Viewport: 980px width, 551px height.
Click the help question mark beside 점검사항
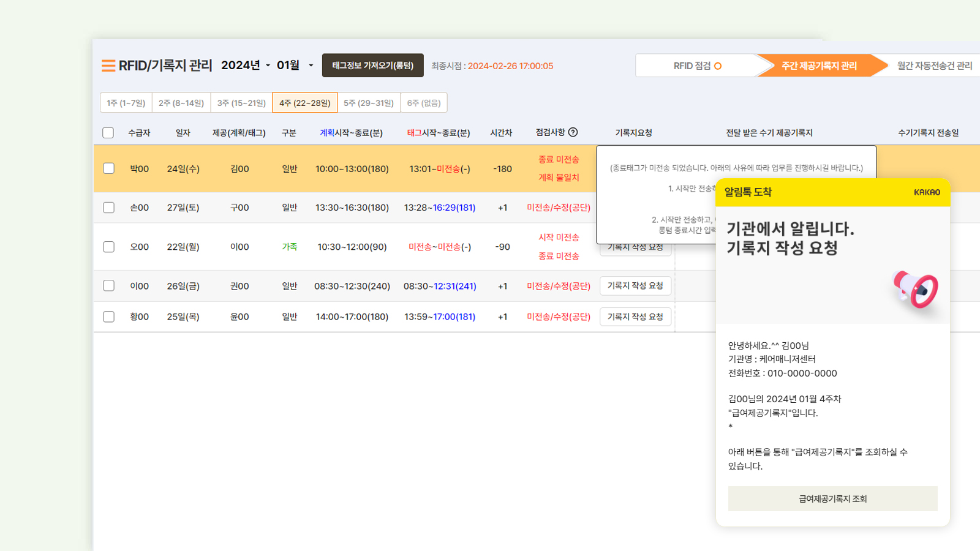pos(573,132)
